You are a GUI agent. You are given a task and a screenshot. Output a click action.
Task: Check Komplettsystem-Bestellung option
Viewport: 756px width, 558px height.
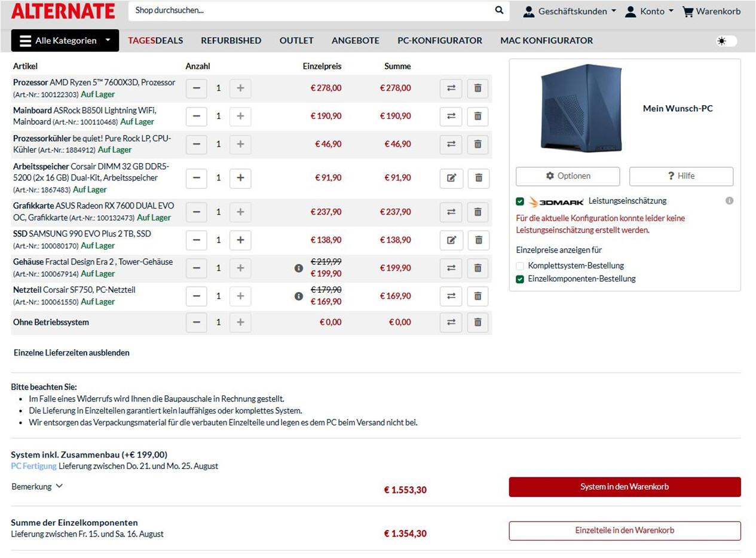click(x=520, y=266)
